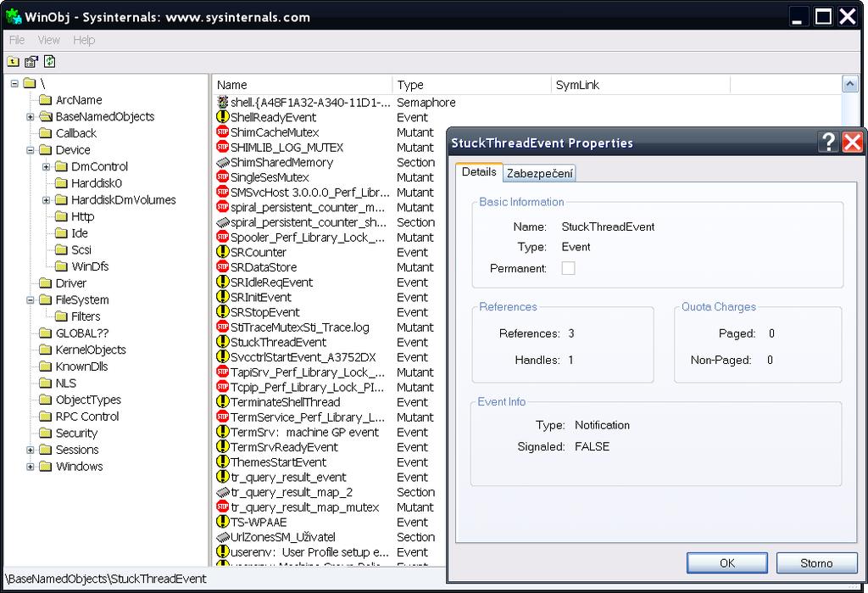Click the tr_query_result_map_2 section icon
The height and width of the screenshot is (593, 868).
tap(223, 492)
